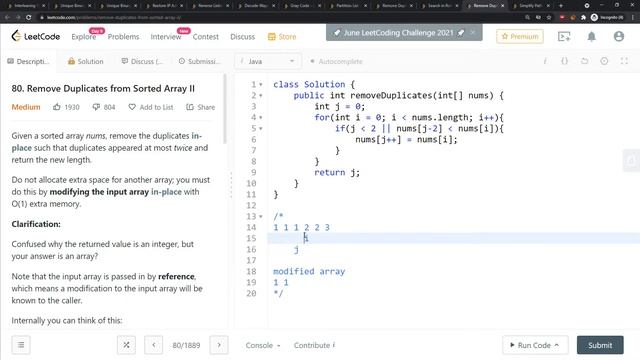
Task: Open editor settings gear icon
Action: [x=604, y=61]
